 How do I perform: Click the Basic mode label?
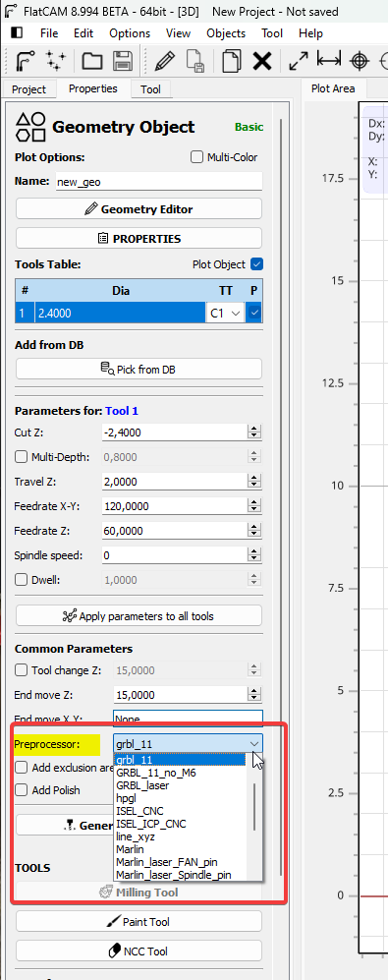point(249,127)
